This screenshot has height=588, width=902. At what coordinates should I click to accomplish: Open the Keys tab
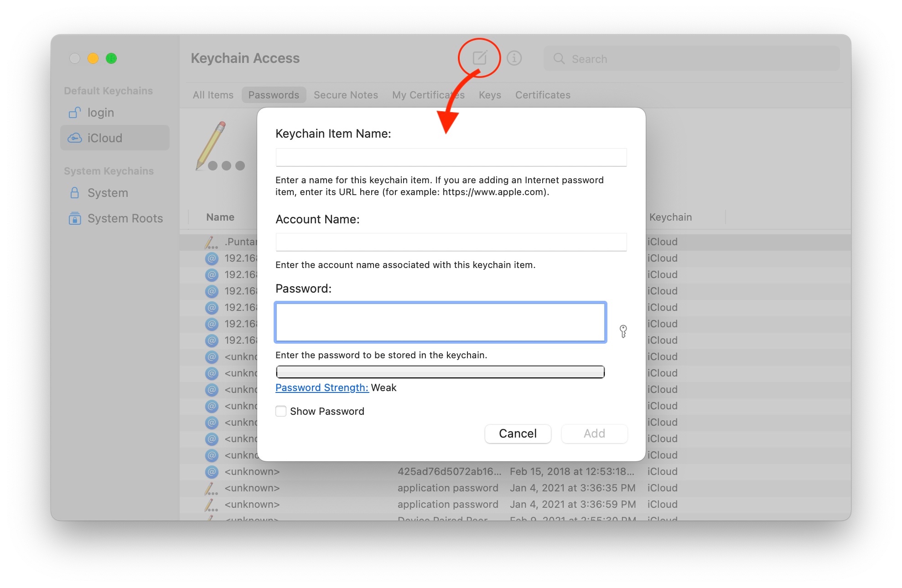point(490,95)
